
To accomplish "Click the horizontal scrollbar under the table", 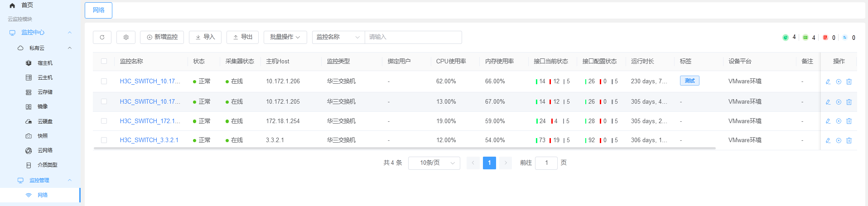I will [405, 148].
